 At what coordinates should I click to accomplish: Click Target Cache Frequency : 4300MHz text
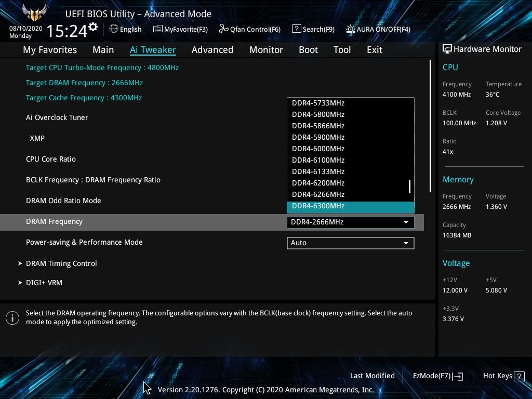(x=84, y=98)
